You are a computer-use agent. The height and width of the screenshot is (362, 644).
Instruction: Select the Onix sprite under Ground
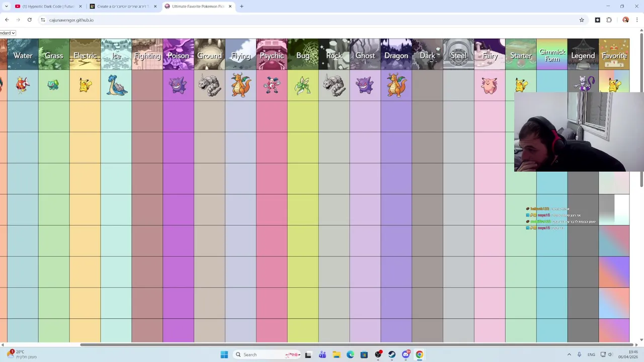point(209,85)
